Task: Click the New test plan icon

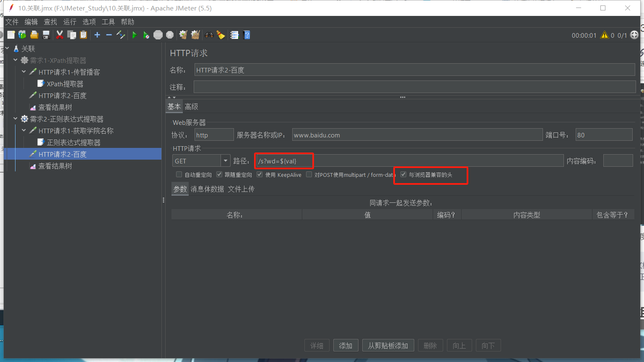Action: [11, 35]
